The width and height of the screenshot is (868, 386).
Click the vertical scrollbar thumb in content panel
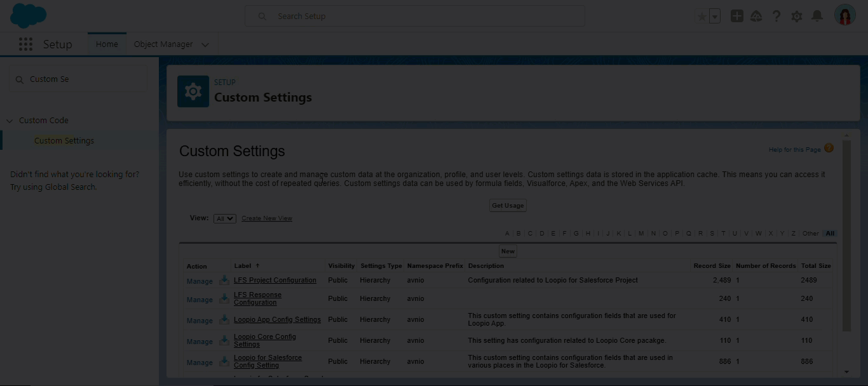pyautogui.click(x=846, y=236)
